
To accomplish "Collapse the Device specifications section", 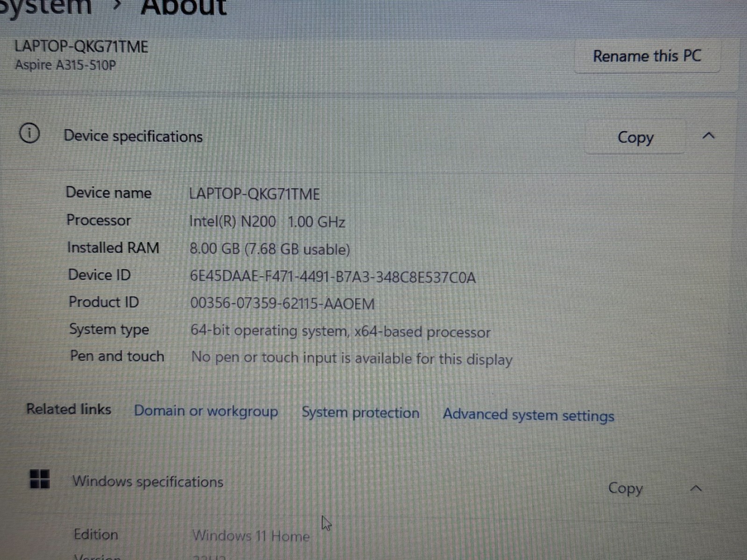I will (709, 136).
